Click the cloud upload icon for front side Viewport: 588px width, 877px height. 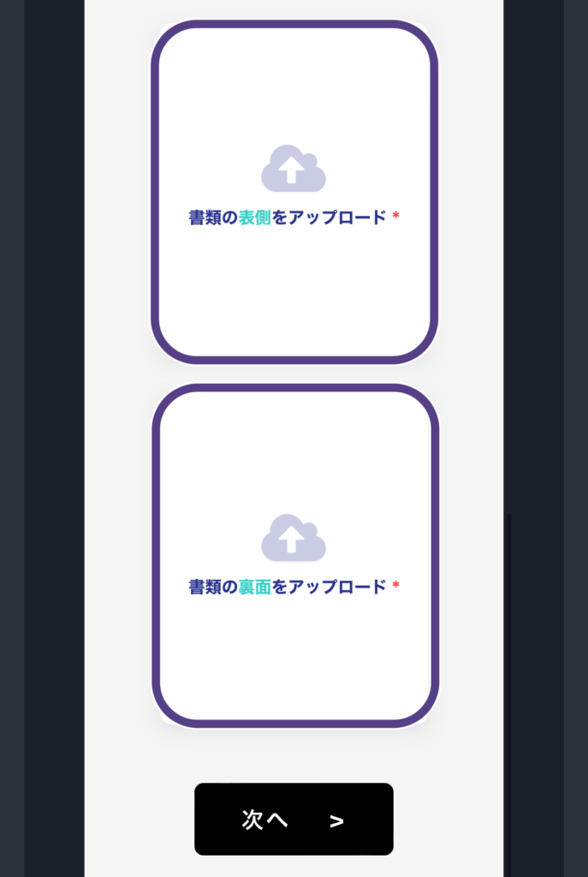point(294,168)
